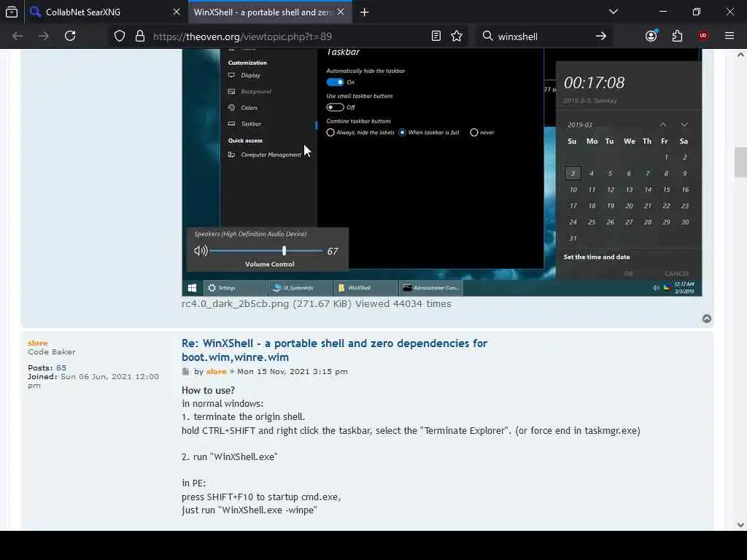Viewport: 747px width, 560px height.
Task: Click the Settings taskbar button in the screenshot
Action: [236, 287]
